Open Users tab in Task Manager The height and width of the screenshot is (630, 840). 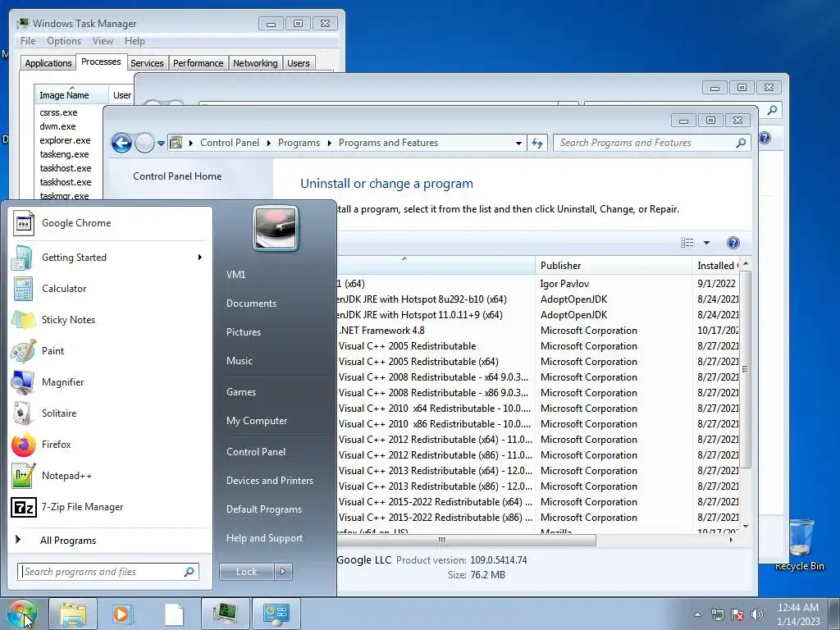tap(299, 63)
